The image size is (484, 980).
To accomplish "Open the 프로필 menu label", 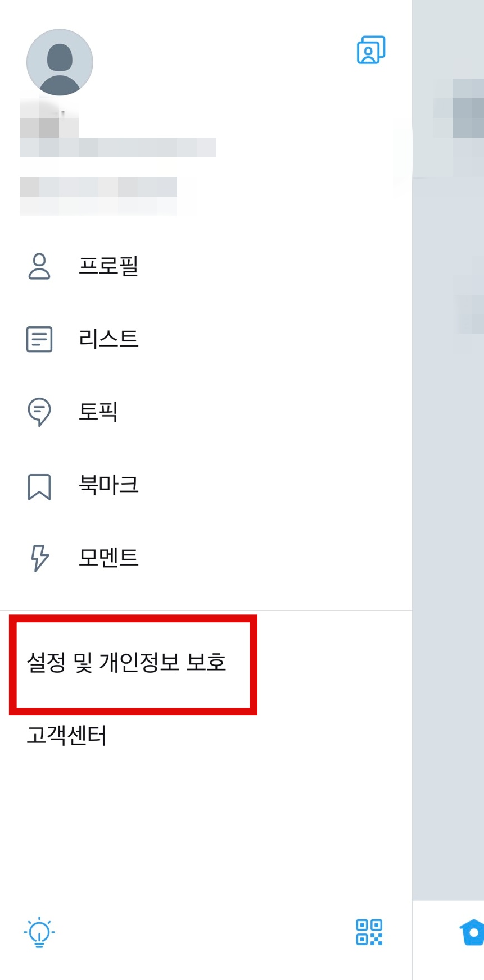I will [108, 266].
